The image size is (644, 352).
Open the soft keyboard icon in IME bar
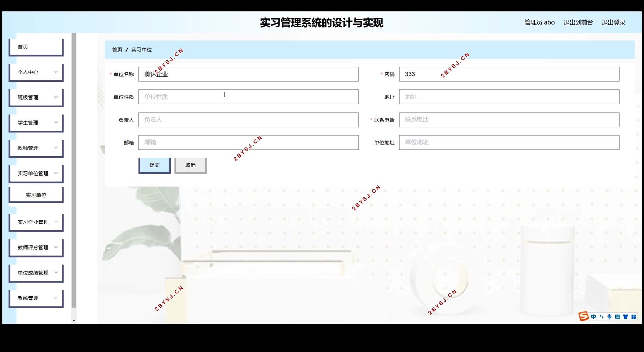pos(618,317)
